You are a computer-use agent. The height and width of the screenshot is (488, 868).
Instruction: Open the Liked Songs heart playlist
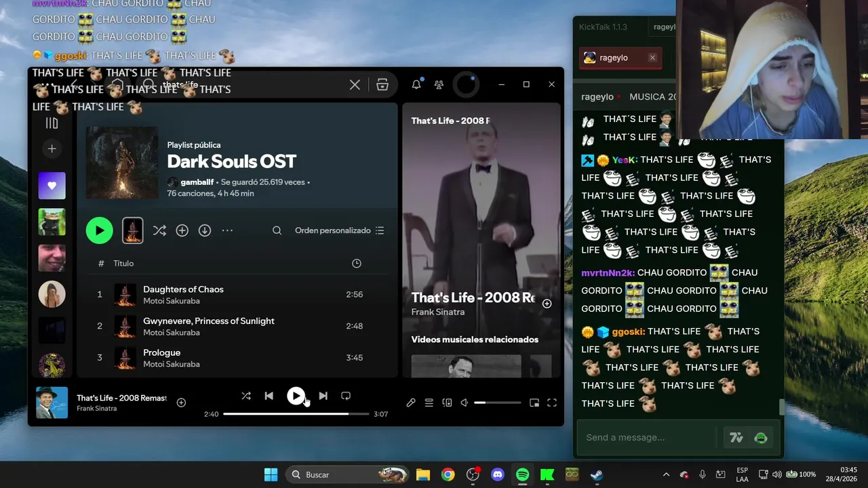[x=52, y=186]
